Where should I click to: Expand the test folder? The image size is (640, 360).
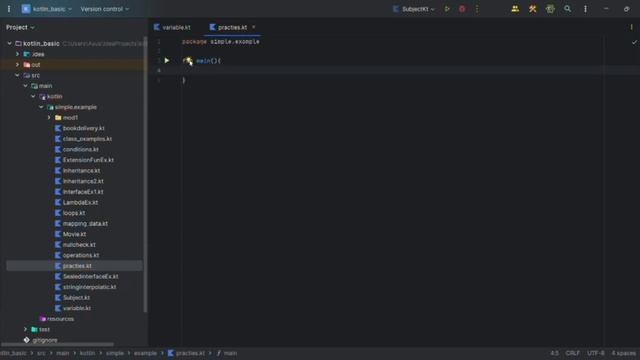click(x=25, y=329)
